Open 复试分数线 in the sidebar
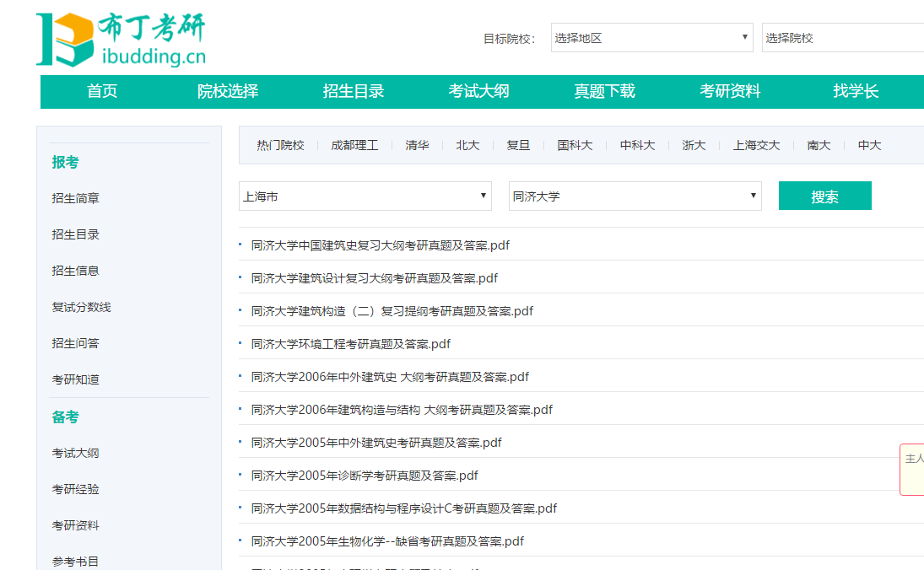The image size is (924, 570). coord(81,308)
